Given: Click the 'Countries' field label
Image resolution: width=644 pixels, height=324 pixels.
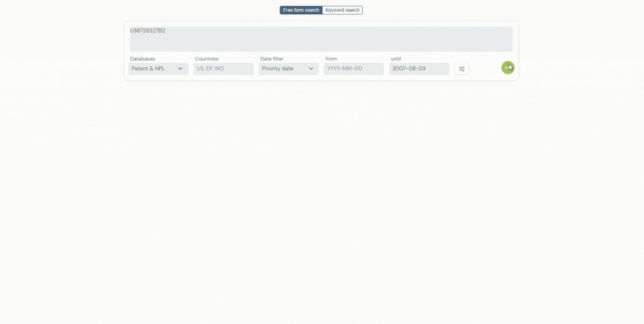Looking at the screenshot, I should click(207, 59).
